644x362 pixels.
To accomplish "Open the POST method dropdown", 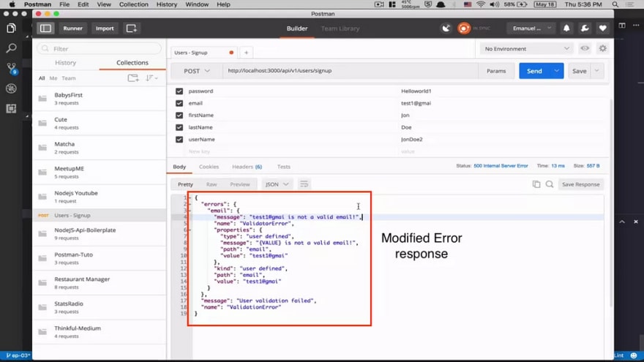I will coord(197,71).
